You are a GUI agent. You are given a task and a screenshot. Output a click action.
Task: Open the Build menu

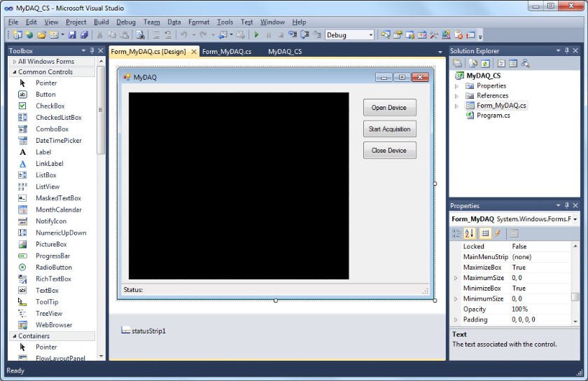coord(101,22)
